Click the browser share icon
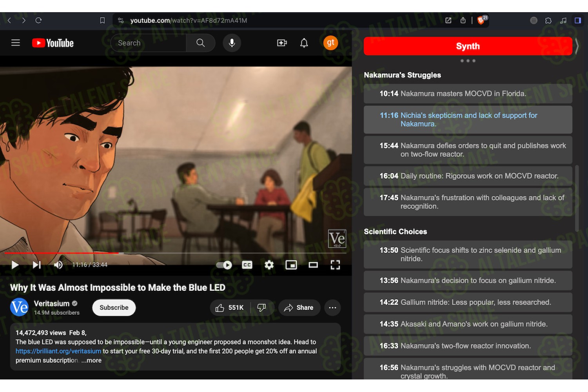Screen dimensions: 588x392 (463, 20)
